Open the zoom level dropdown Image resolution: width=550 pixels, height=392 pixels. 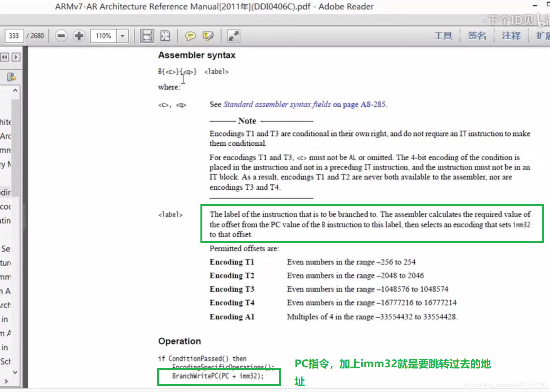coord(122,36)
